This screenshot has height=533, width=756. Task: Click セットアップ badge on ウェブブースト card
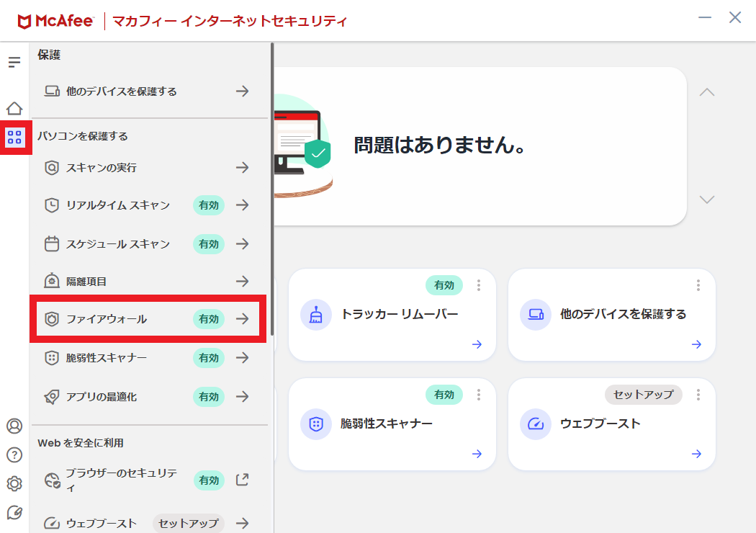(x=643, y=395)
